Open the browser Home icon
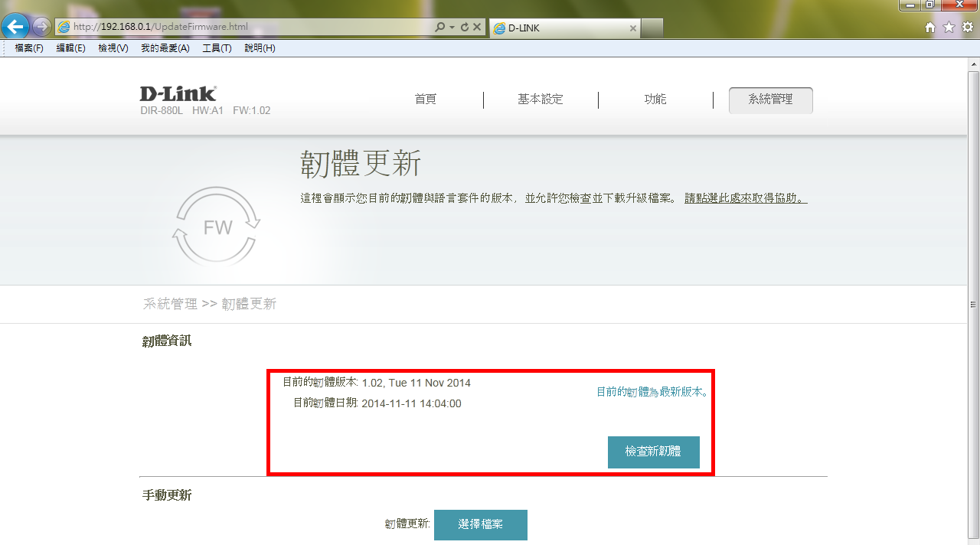This screenshot has width=980, height=545. click(930, 28)
